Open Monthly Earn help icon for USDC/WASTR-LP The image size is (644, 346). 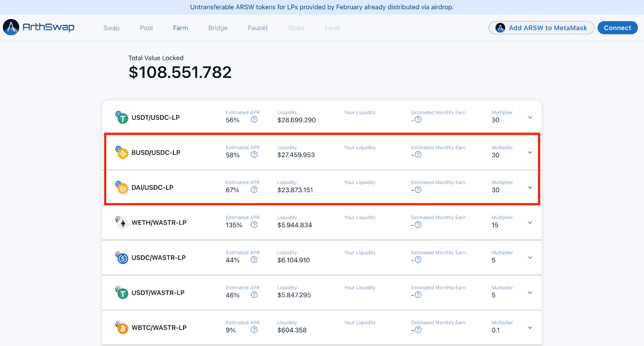[418, 260]
